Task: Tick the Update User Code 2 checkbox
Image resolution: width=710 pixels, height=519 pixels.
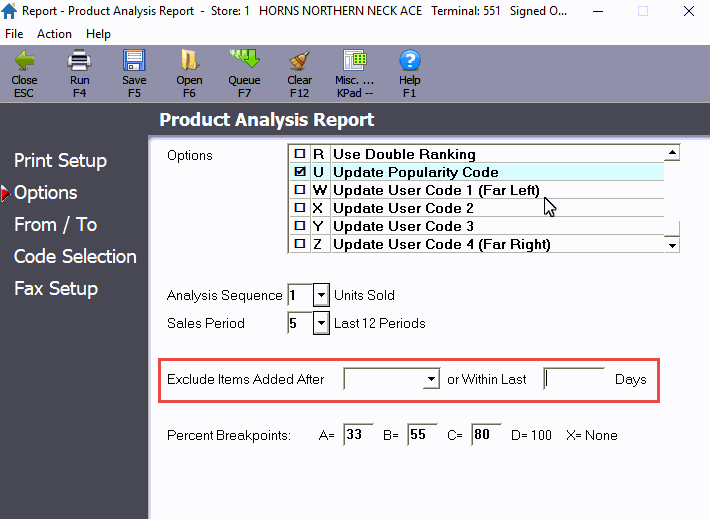Action: [299, 207]
